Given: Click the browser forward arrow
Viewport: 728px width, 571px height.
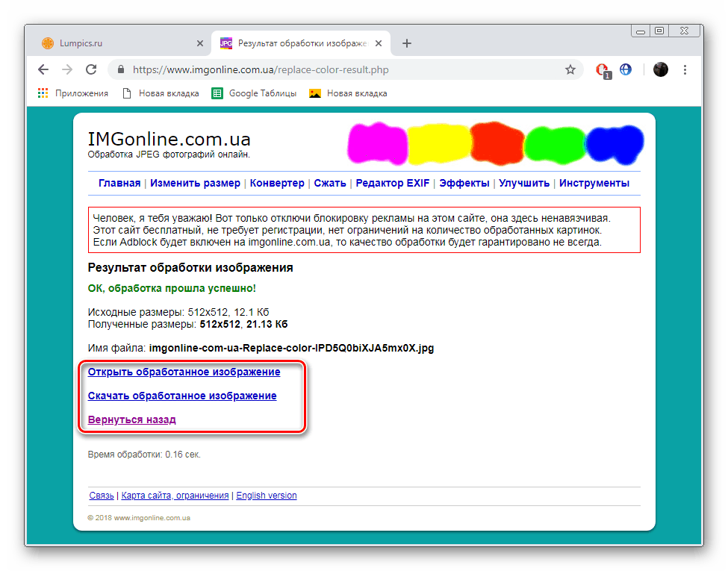Looking at the screenshot, I should (x=67, y=69).
